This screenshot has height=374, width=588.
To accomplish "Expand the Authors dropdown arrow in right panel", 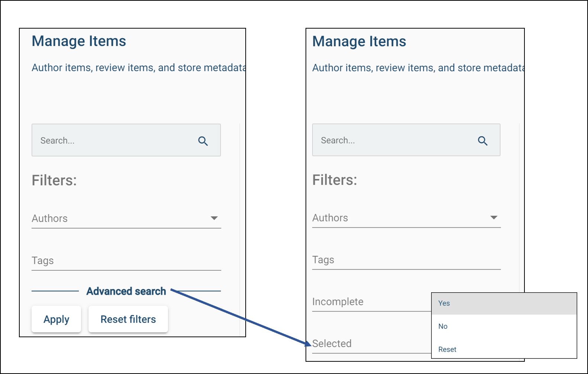I will pos(494,217).
